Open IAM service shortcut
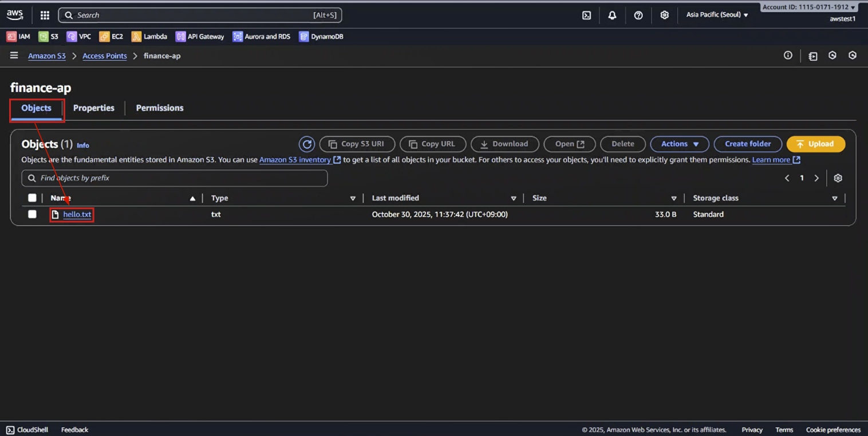The height and width of the screenshot is (436, 868). 18,37
